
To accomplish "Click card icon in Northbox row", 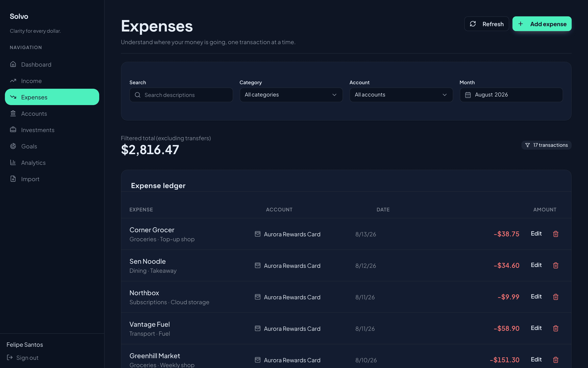I will [x=257, y=297].
